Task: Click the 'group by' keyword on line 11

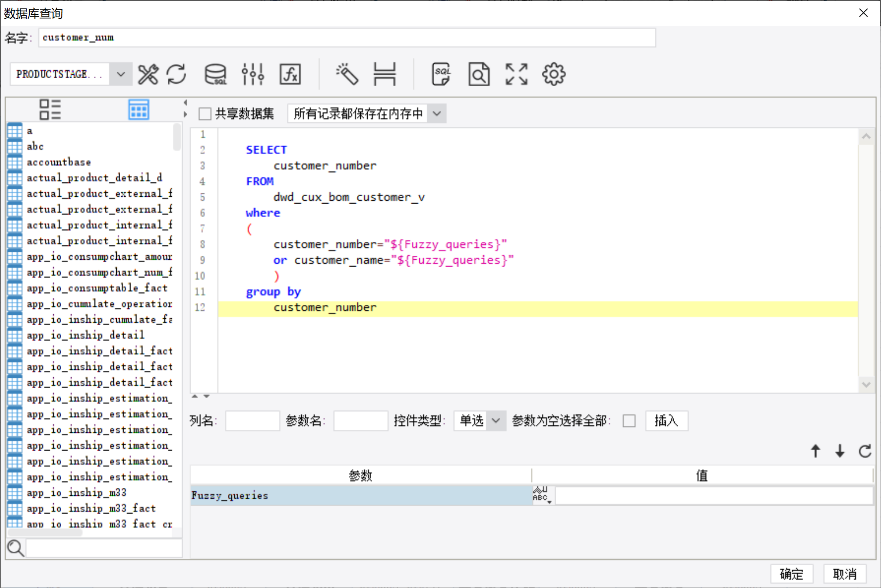Action: (273, 292)
